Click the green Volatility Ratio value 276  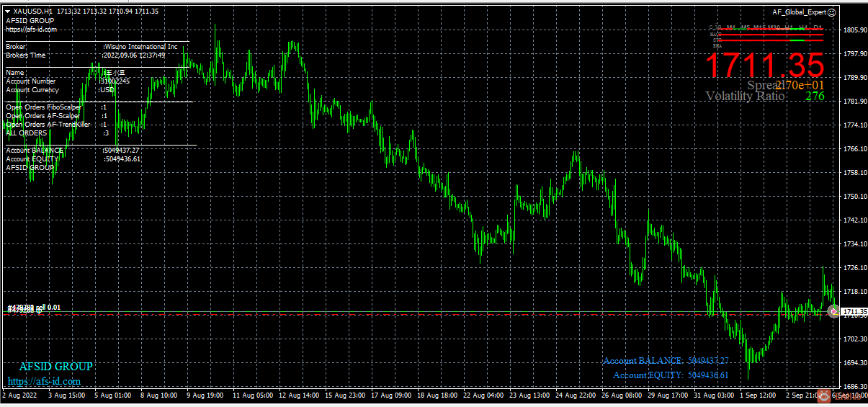[x=815, y=97]
